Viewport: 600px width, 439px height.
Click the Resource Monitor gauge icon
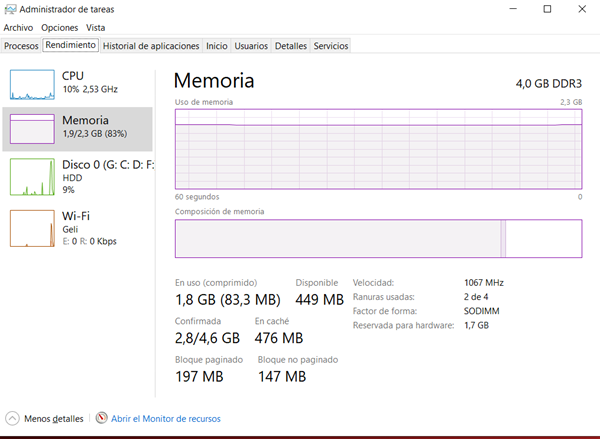(101, 418)
